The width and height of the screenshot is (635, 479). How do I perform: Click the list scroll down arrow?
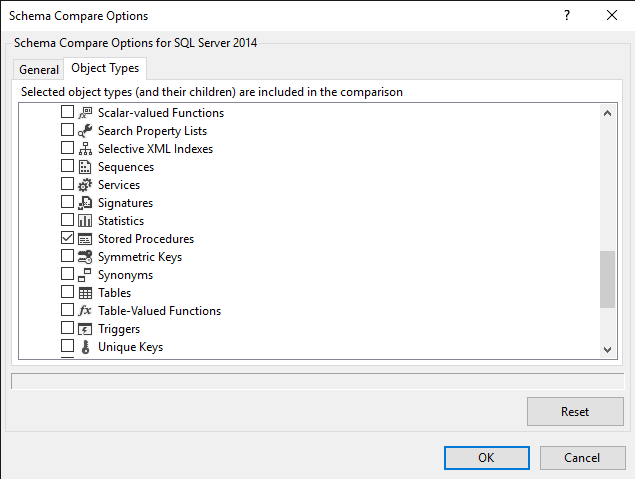[x=607, y=349]
